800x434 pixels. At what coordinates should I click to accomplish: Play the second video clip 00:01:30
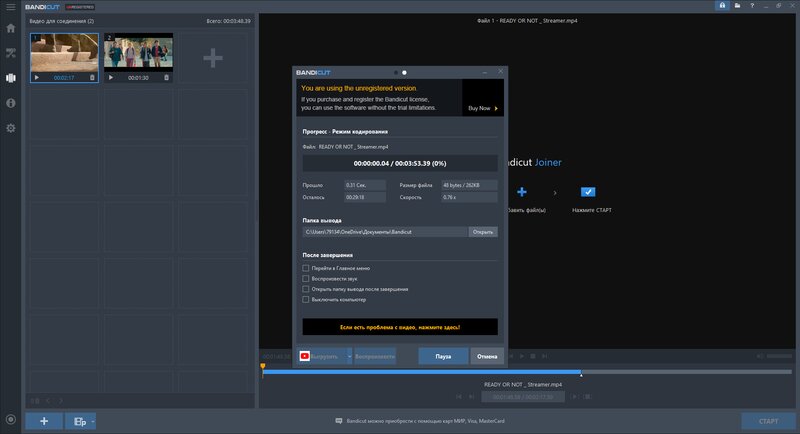point(111,78)
